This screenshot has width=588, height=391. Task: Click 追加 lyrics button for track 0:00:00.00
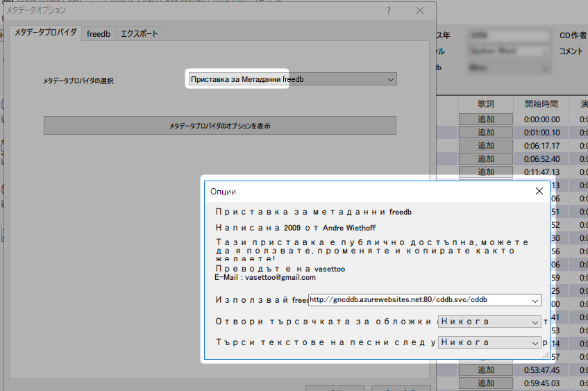tap(486, 119)
